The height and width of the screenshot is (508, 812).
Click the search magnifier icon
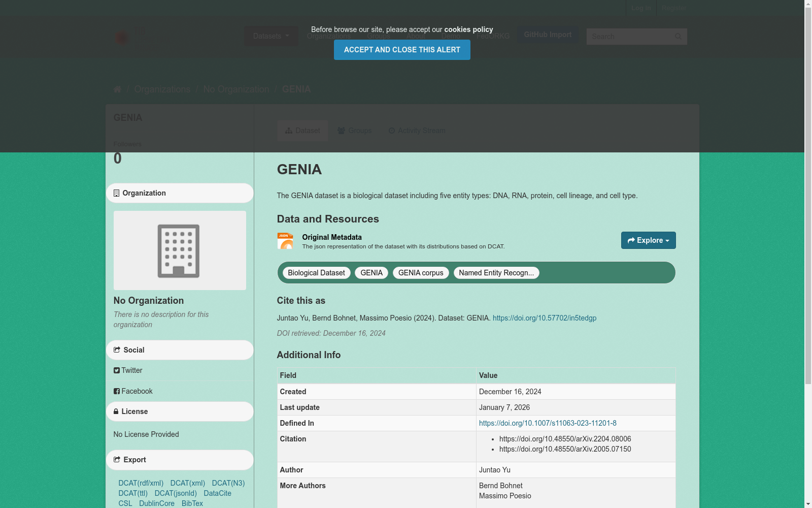click(x=679, y=37)
